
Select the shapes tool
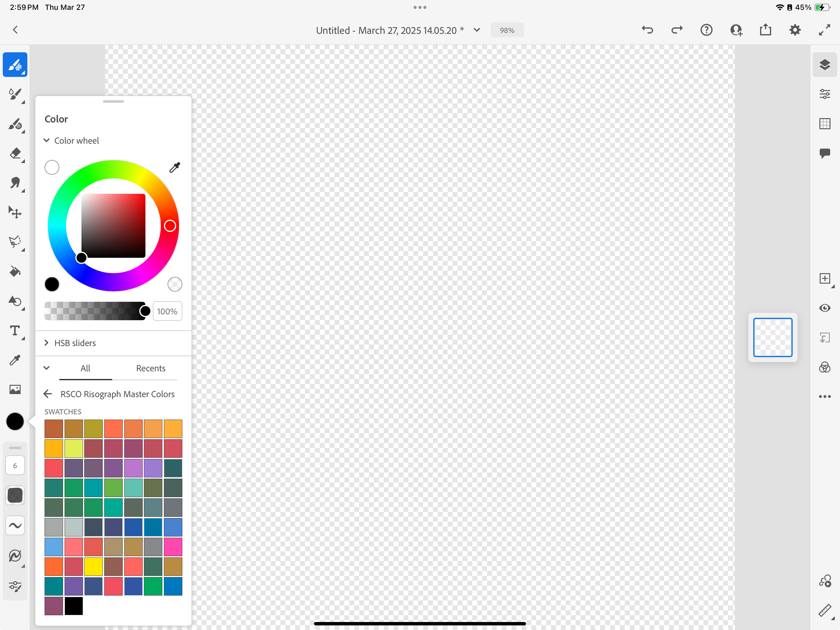(x=15, y=301)
